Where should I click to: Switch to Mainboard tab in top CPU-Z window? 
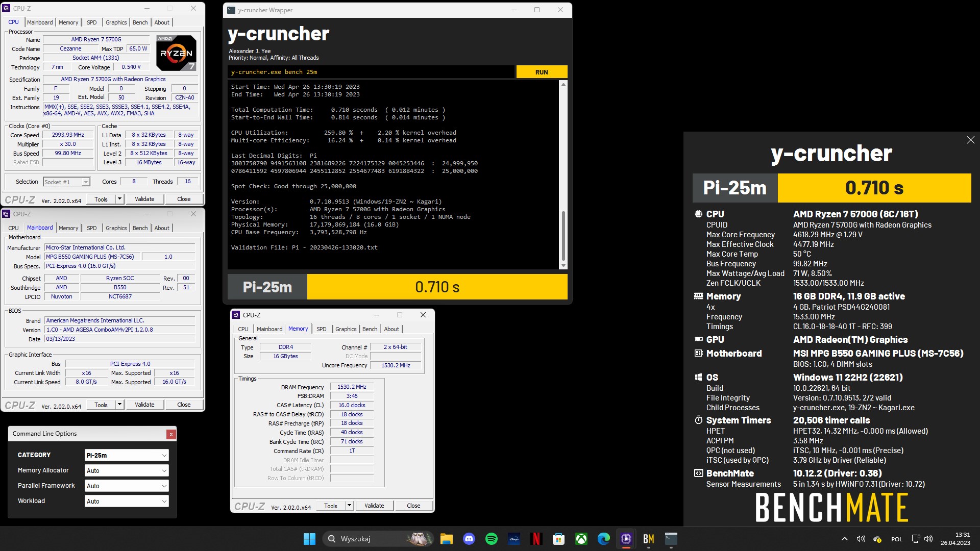(x=40, y=22)
